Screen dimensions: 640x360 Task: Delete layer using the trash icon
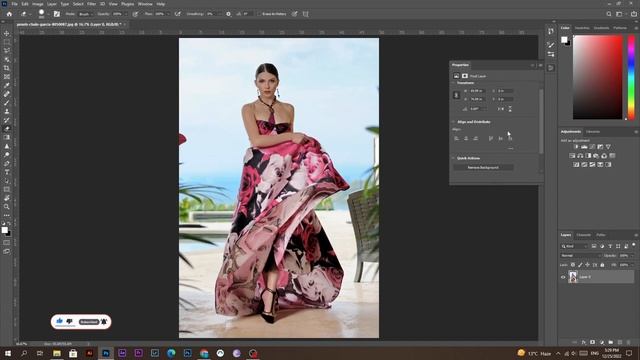(x=629, y=342)
